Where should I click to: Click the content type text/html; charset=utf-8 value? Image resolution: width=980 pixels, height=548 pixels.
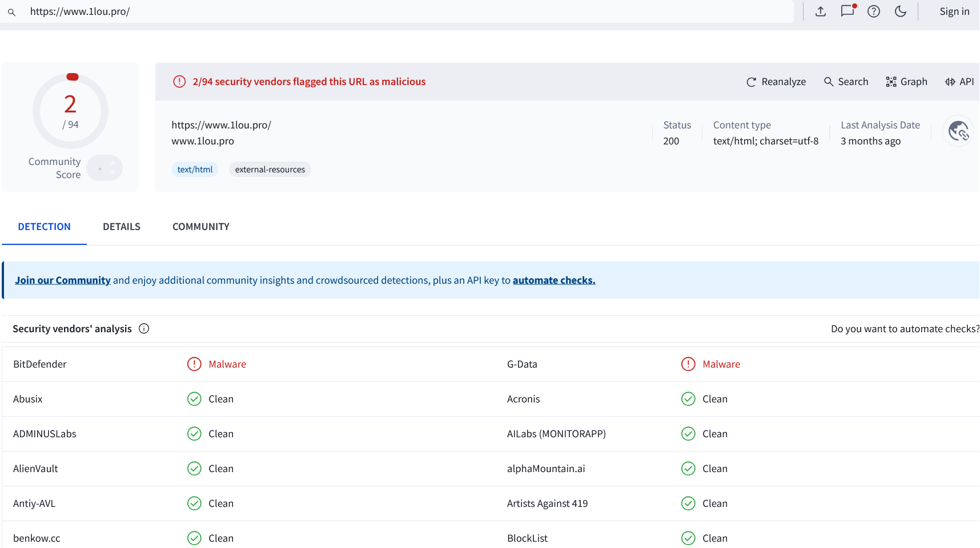point(766,141)
